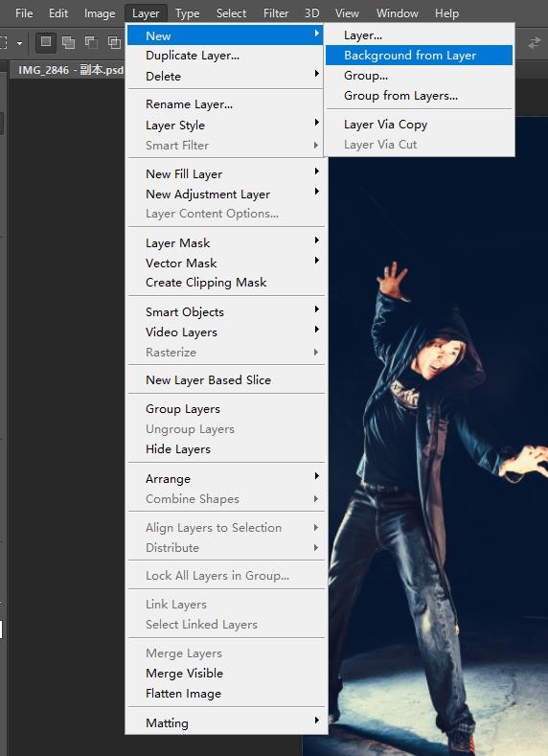Choose Group from Layers...
The width and height of the screenshot is (548, 756).
[419, 96]
